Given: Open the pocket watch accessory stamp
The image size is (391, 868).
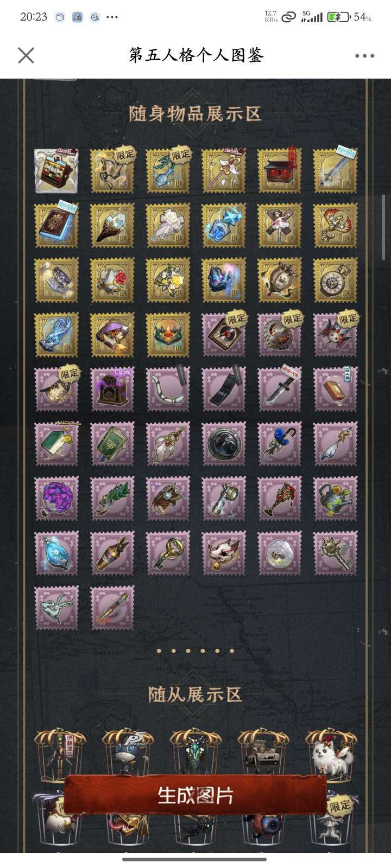Looking at the screenshot, I should [x=335, y=280].
